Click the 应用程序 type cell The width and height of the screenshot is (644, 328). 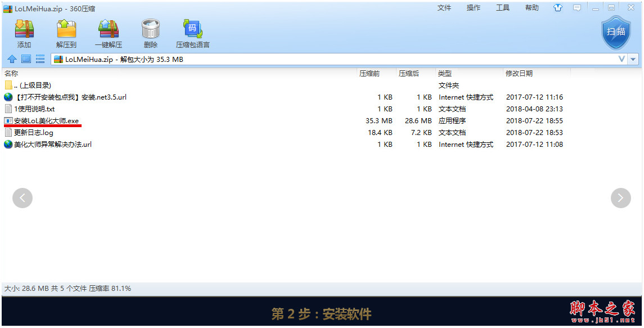[452, 121]
